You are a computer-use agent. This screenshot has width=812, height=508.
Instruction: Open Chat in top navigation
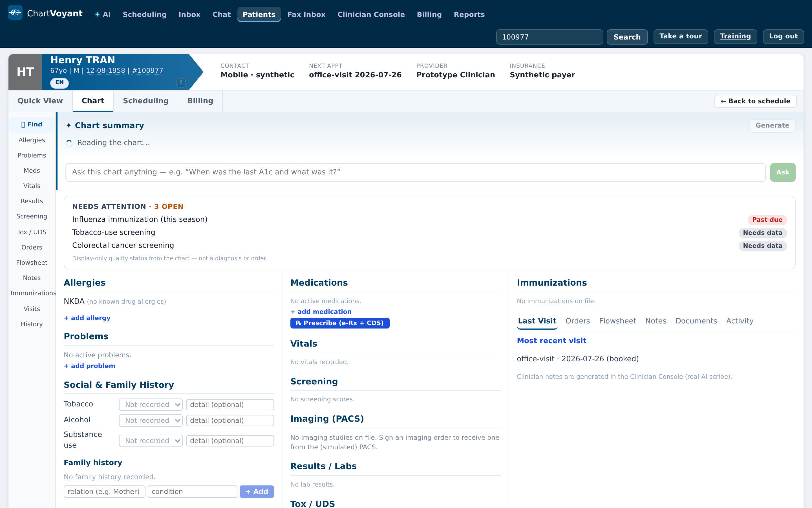click(x=221, y=14)
